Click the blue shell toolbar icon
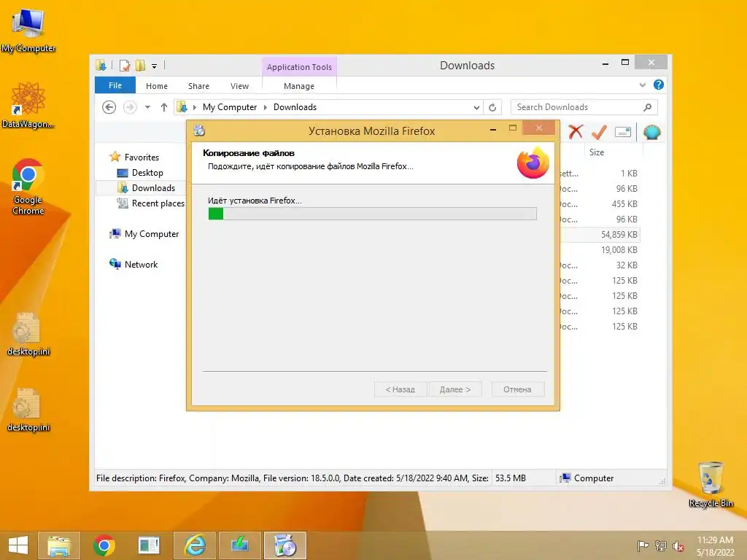747x560 pixels. [651, 132]
